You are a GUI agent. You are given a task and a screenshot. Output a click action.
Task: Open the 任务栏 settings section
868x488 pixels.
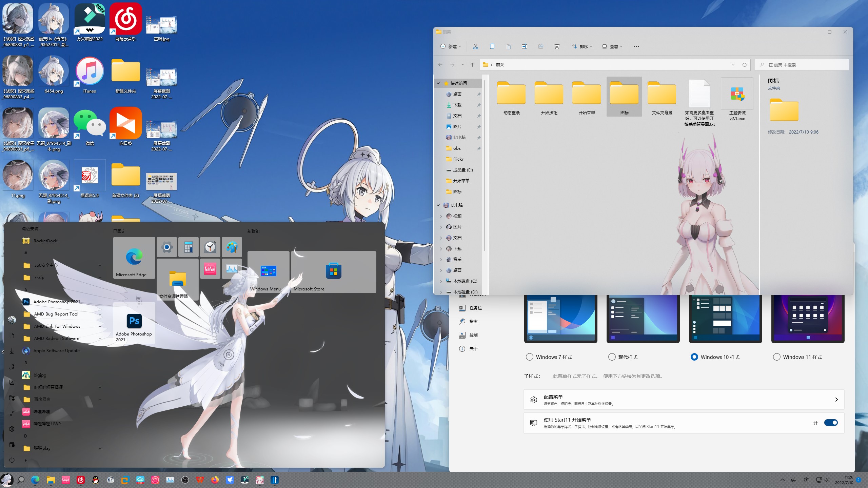[x=475, y=308]
